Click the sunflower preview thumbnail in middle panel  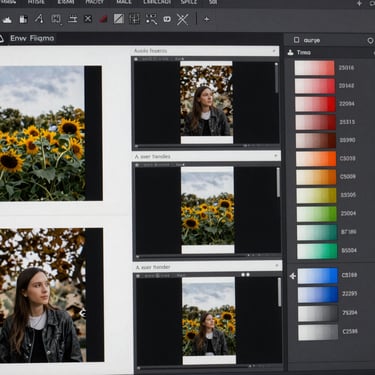[x=208, y=210]
